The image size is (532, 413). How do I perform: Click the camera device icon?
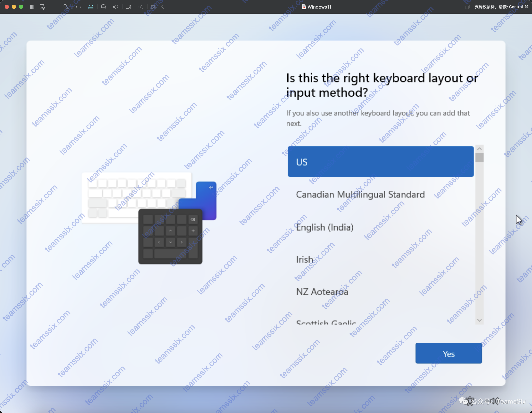[128, 7]
